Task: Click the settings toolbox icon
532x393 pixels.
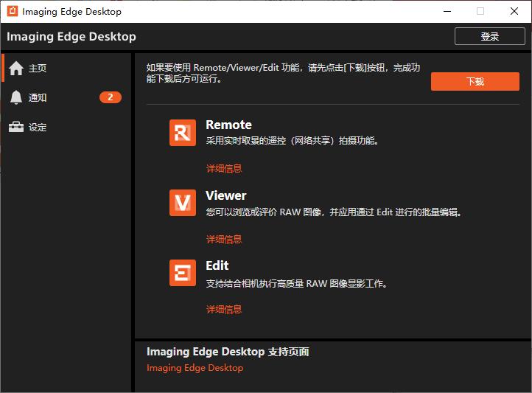Action: (x=16, y=127)
